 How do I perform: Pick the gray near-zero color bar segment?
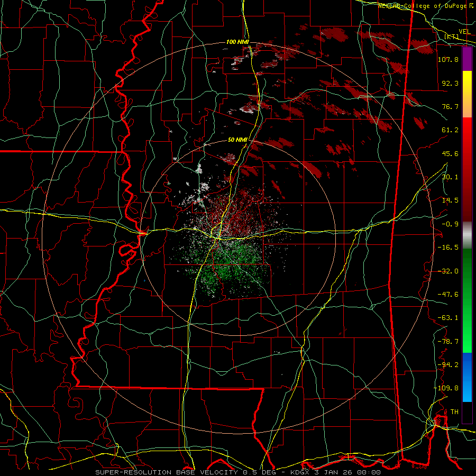tap(467, 235)
